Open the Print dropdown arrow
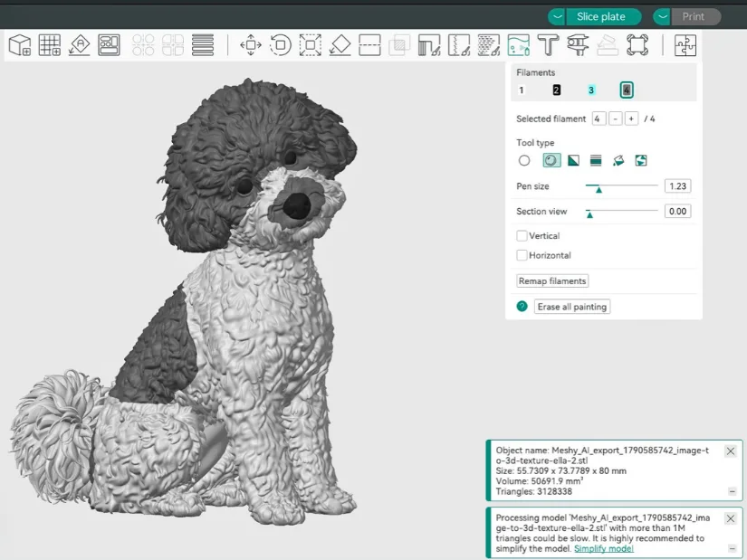 click(662, 16)
